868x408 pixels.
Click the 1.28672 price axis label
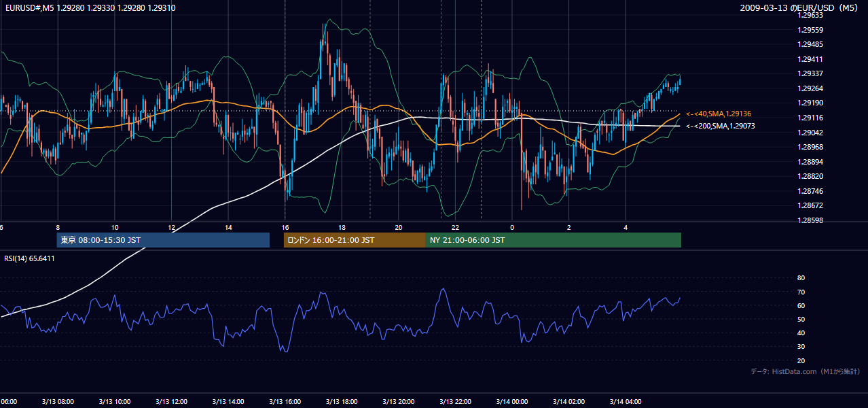tap(810, 205)
